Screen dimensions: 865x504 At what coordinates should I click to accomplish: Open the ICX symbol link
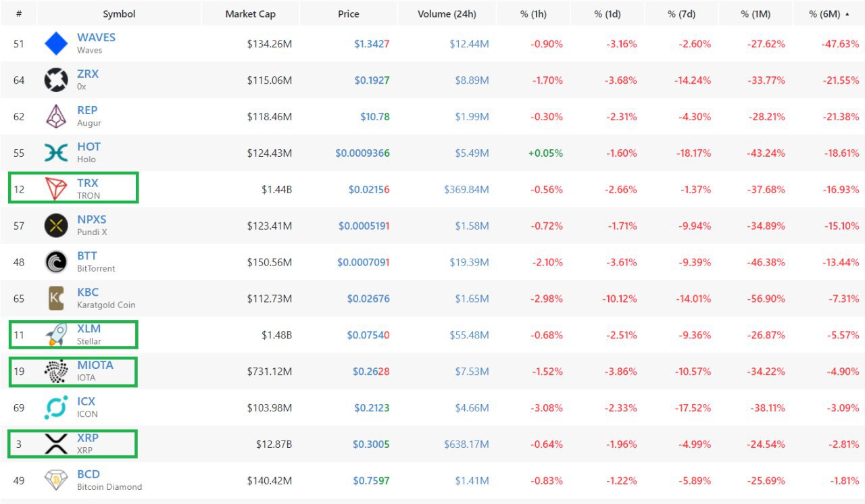(86, 401)
